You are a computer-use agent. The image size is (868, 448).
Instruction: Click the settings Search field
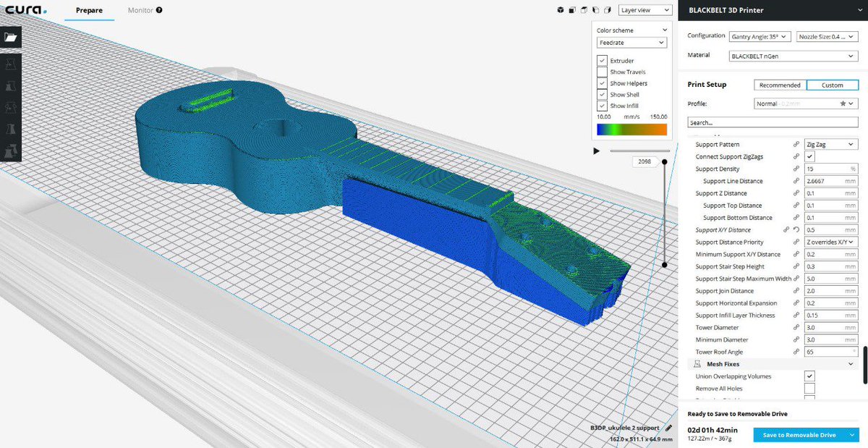point(773,122)
